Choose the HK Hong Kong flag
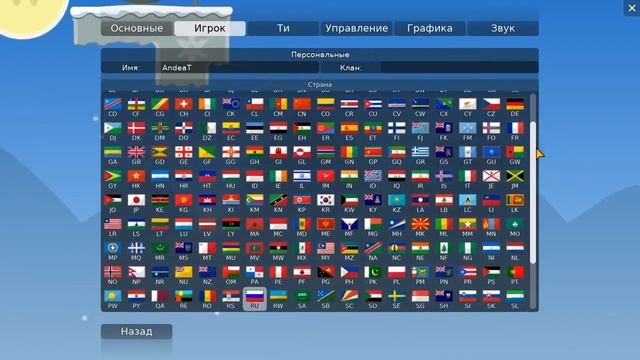 pyautogui.click(x=136, y=176)
